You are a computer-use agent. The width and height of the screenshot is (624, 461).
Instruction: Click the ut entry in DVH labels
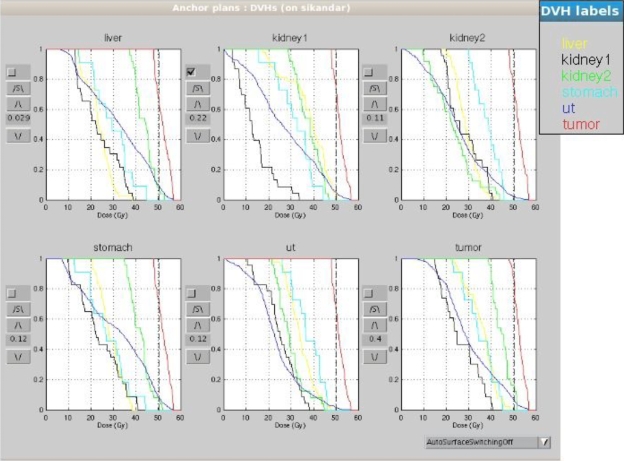coord(568,108)
